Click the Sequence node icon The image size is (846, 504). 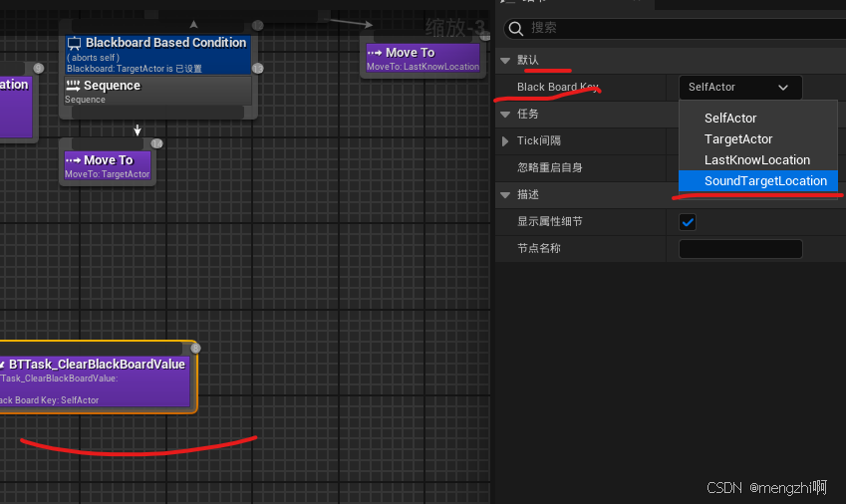point(73,86)
